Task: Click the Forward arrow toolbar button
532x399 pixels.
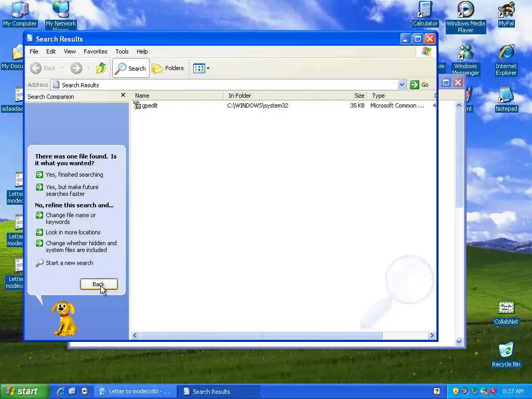Action: 76,68
